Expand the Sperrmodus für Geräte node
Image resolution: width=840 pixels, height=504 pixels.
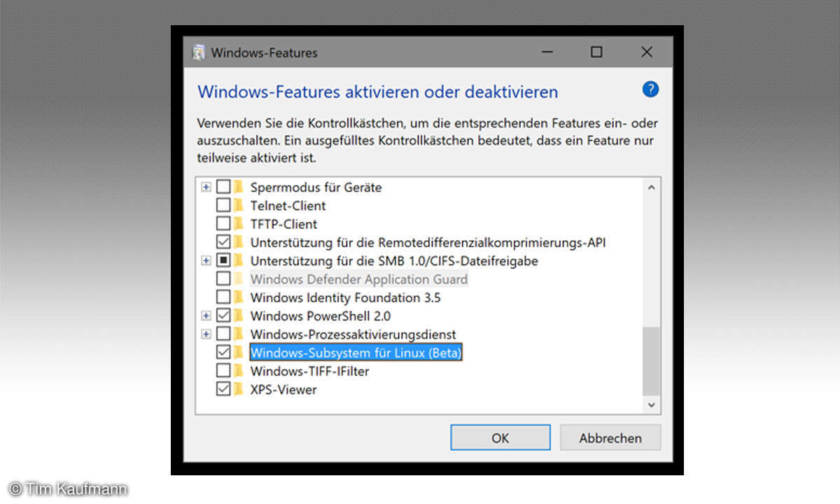pyautogui.click(x=206, y=187)
